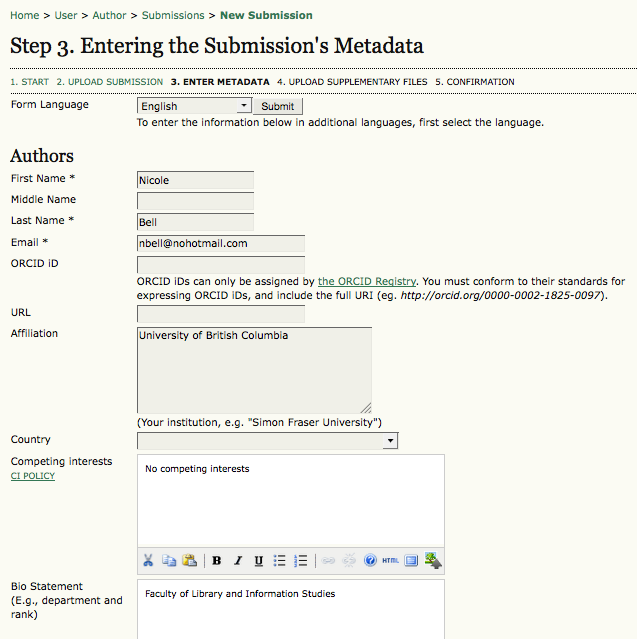This screenshot has height=639, width=637.
Task: Click the insert link chain icon
Action: tap(328, 561)
